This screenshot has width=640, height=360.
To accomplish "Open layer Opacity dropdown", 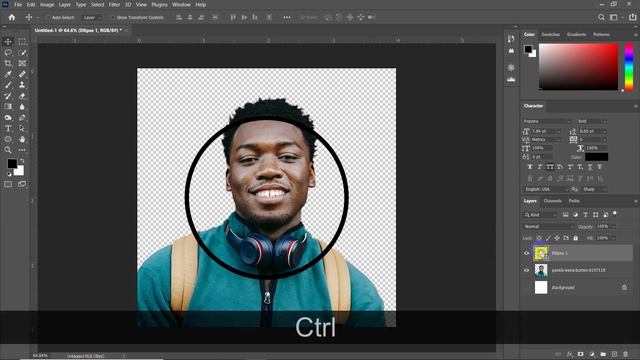I will (x=613, y=227).
